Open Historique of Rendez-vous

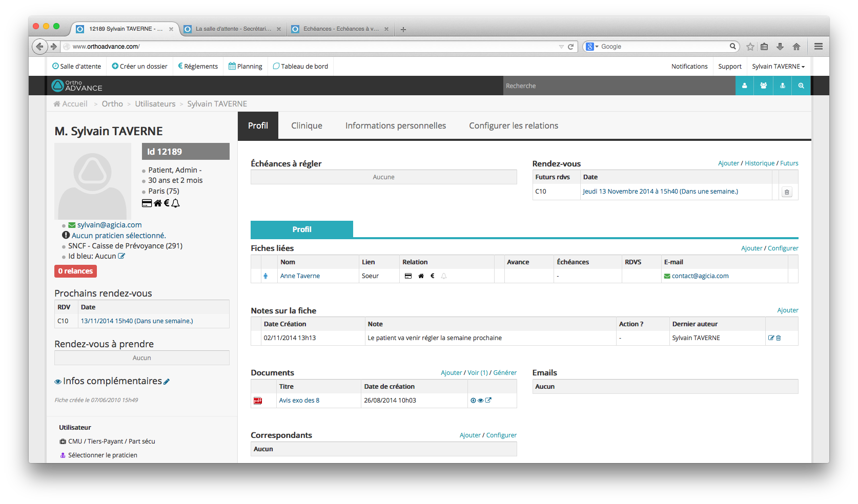pos(760,163)
